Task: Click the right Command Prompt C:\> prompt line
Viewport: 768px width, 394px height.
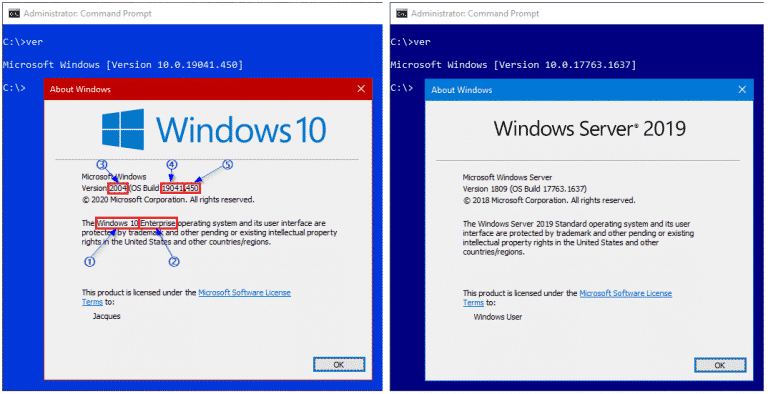Action: [x=402, y=87]
